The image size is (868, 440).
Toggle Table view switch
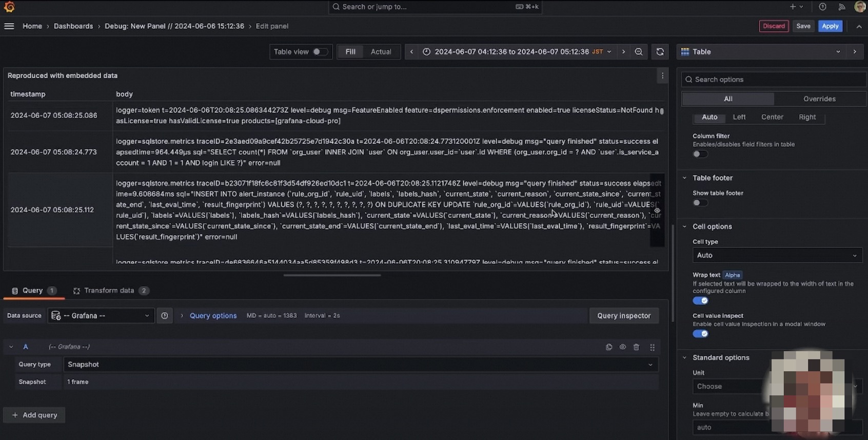click(x=320, y=52)
